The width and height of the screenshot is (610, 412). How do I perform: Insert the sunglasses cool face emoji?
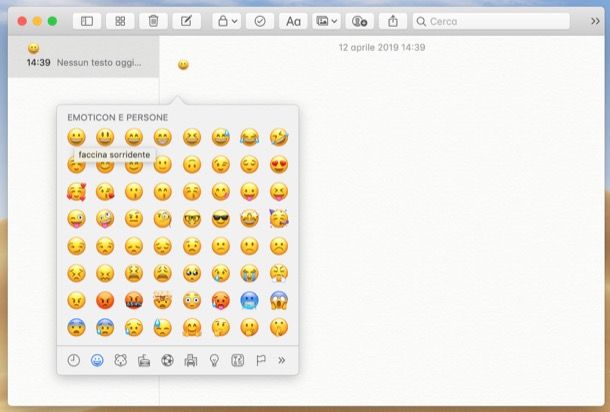coord(221,219)
